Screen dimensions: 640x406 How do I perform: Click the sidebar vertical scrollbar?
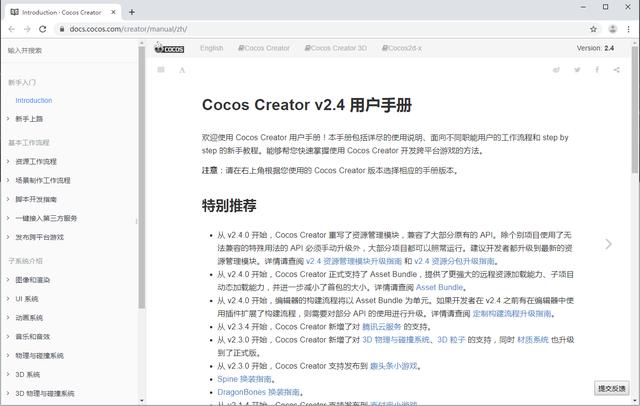click(x=142, y=177)
